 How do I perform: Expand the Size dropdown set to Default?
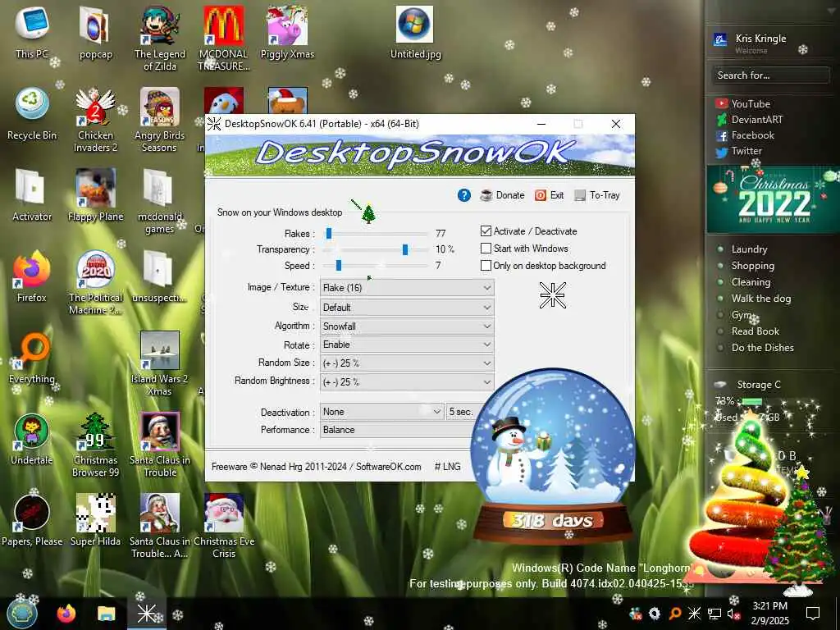tap(407, 308)
